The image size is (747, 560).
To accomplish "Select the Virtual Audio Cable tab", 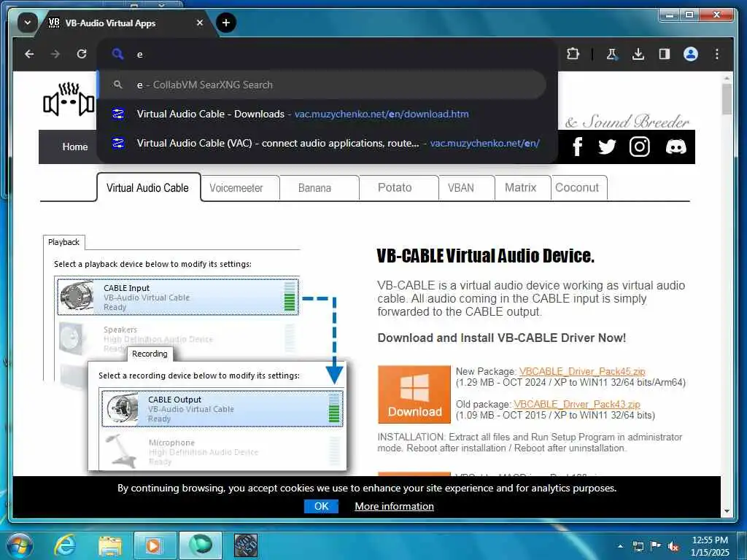I will click(147, 187).
